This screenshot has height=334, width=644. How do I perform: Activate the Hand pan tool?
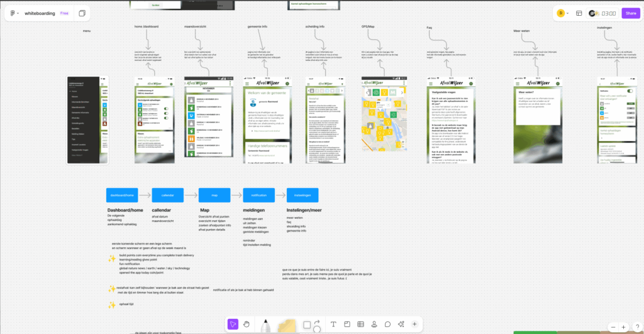tap(247, 324)
